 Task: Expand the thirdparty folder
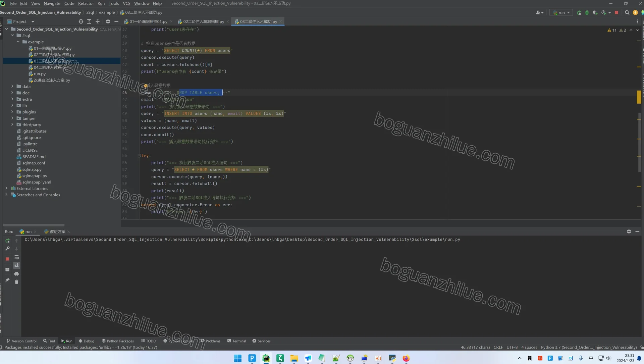tap(12, 125)
